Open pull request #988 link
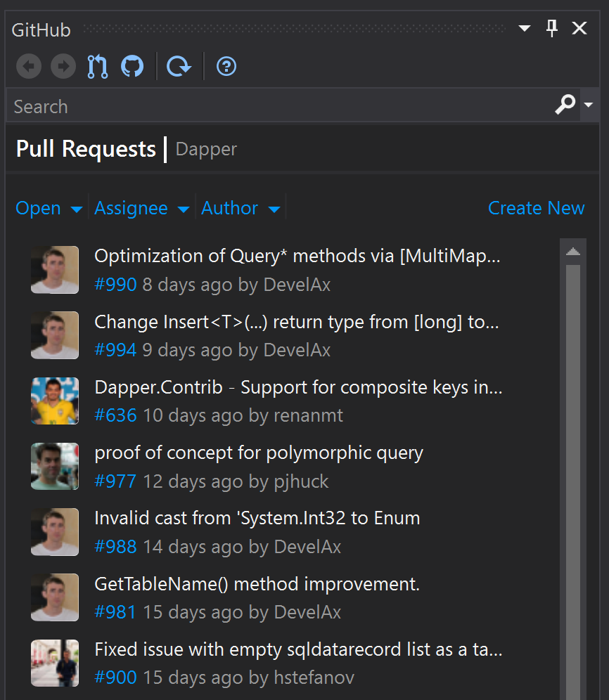The width and height of the screenshot is (609, 700). 115,546
